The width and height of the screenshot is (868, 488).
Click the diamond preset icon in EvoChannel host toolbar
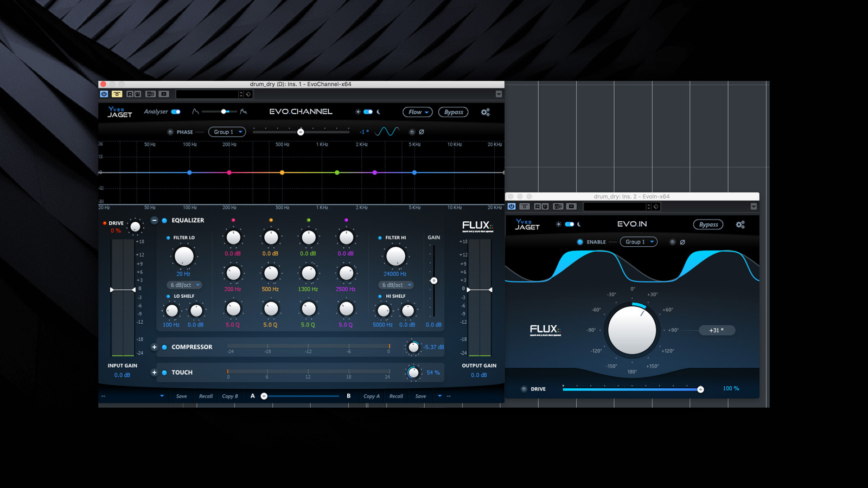click(248, 94)
